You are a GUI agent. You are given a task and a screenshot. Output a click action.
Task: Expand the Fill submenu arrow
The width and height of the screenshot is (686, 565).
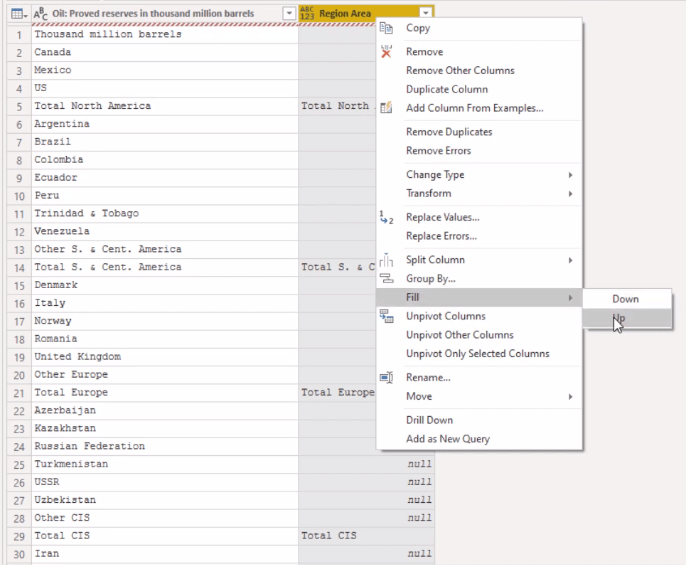coord(570,298)
